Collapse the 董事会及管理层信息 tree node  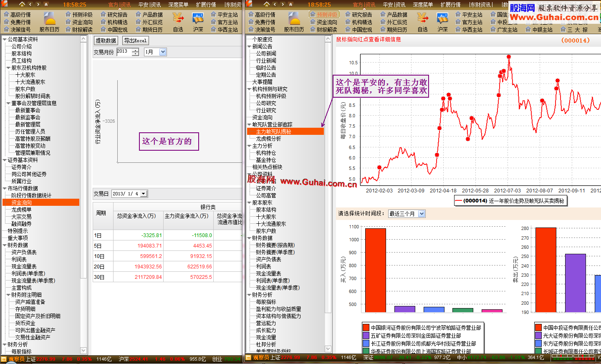tap(8, 103)
